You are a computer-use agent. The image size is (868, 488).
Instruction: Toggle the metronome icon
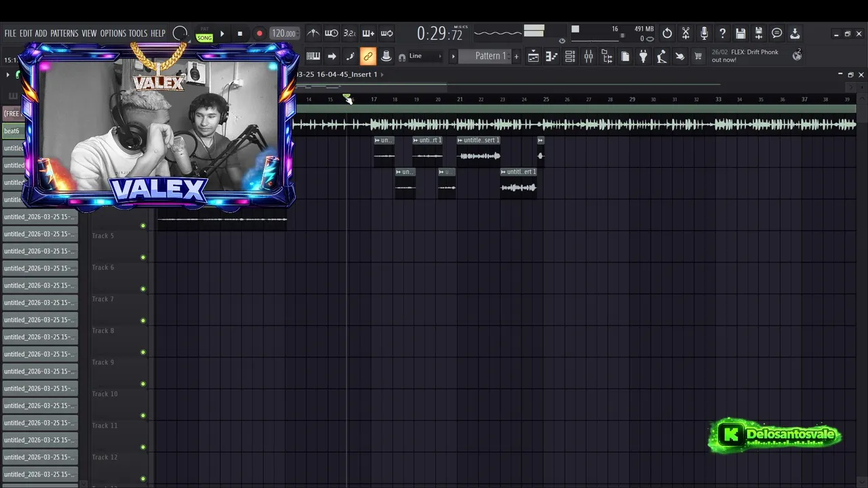pos(313,33)
